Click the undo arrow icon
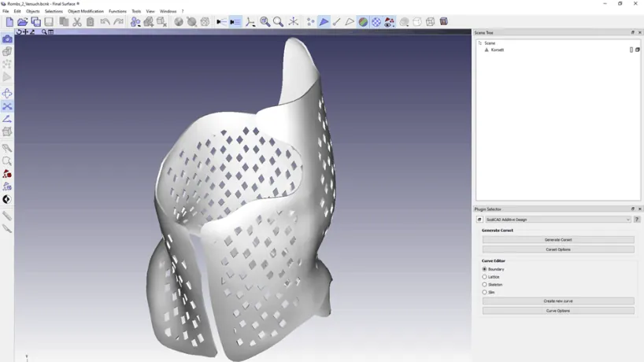 [105, 22]
